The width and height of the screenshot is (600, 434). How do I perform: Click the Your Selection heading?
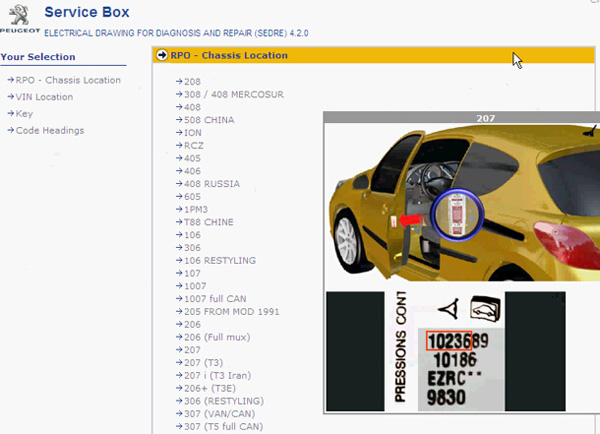coord(38,57)
